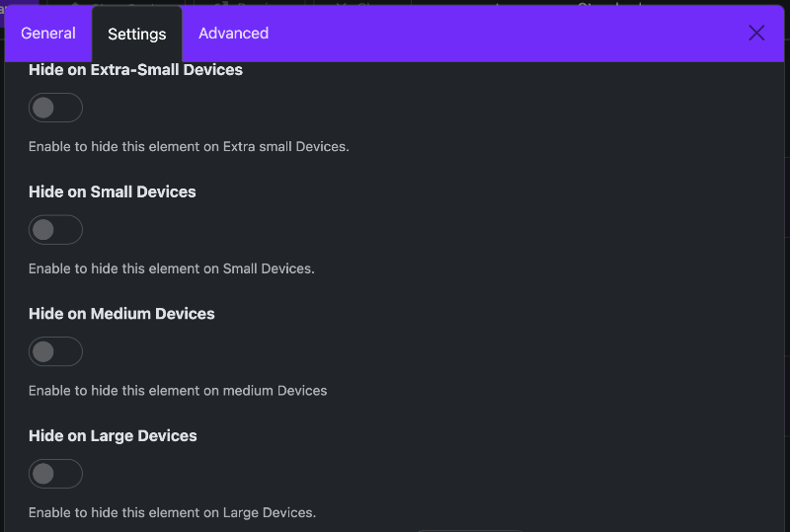Switch to the General tab
The image size is (790, 532).
coord(48,33)
